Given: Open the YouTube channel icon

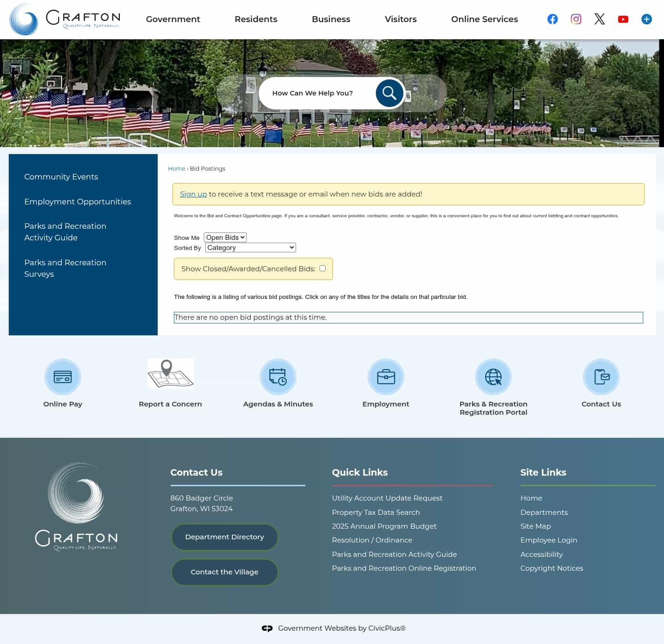Looking at the screenshot, I should 623,19.
